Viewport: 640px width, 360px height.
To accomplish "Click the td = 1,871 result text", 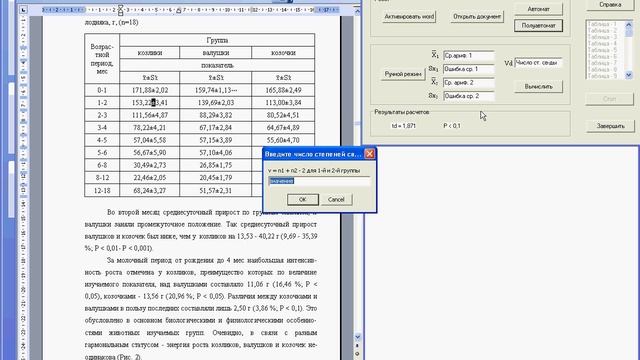I will coord(404,126).
